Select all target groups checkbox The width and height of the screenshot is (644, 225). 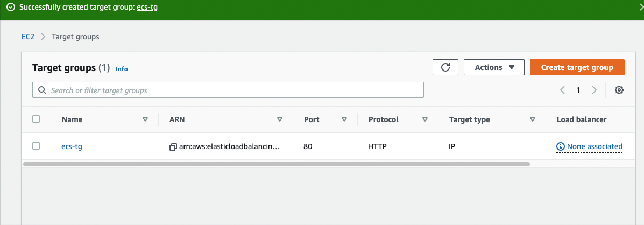[36, 119]
